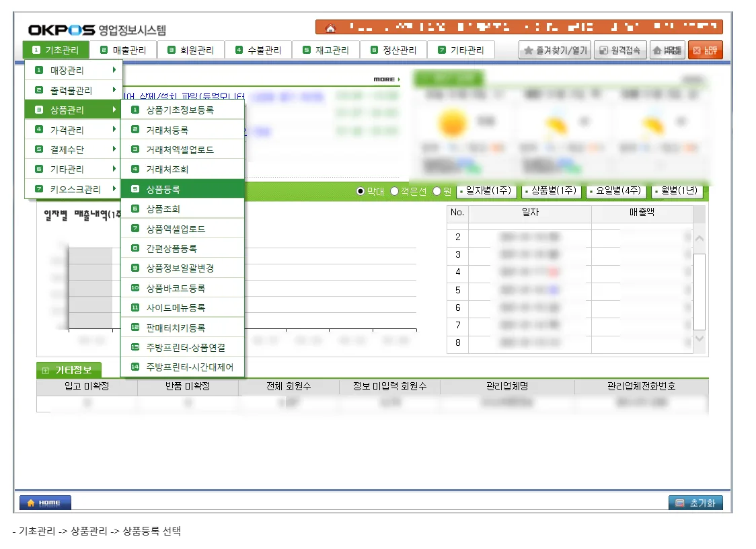
Task: Click scroll-down arrow of sales table
Action: click(700, 338)
